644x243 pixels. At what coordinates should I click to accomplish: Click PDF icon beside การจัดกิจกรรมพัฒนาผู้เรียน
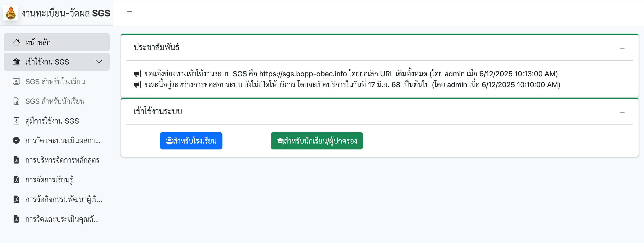tap(16, 199)
